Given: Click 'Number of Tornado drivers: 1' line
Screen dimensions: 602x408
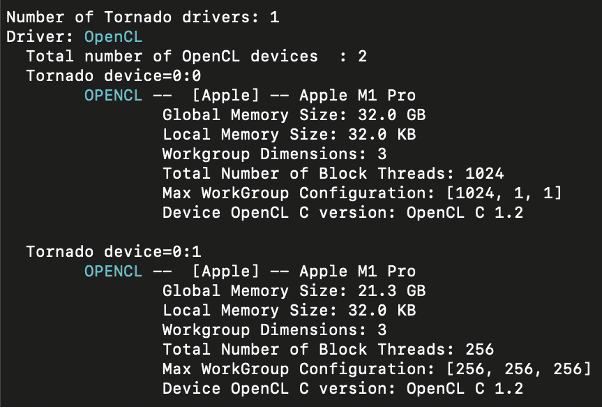Looking at the screenshot, I should [x=143, y=17].
